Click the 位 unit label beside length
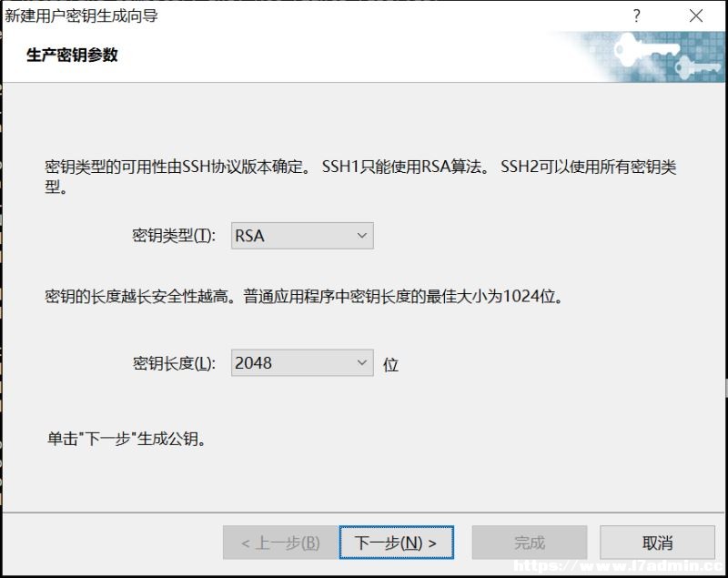The image size is (728, 578). pyautogui.click(x=390, y=365)
